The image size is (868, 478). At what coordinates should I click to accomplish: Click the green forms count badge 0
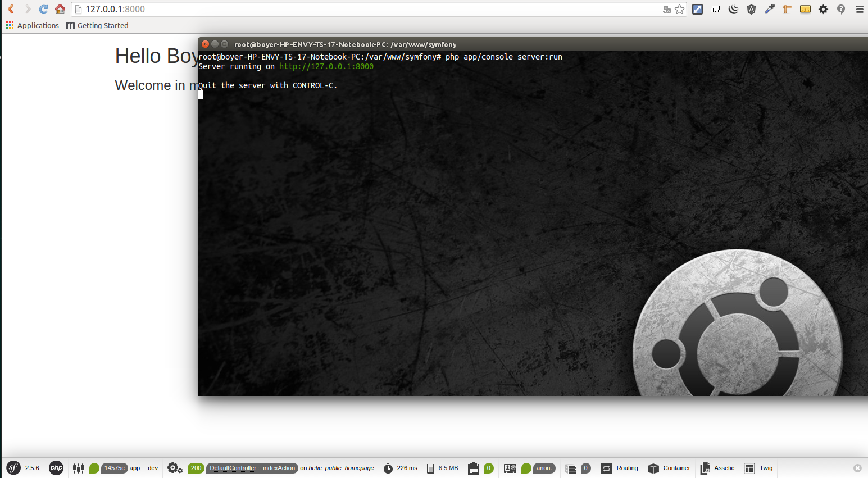(489, 468)
